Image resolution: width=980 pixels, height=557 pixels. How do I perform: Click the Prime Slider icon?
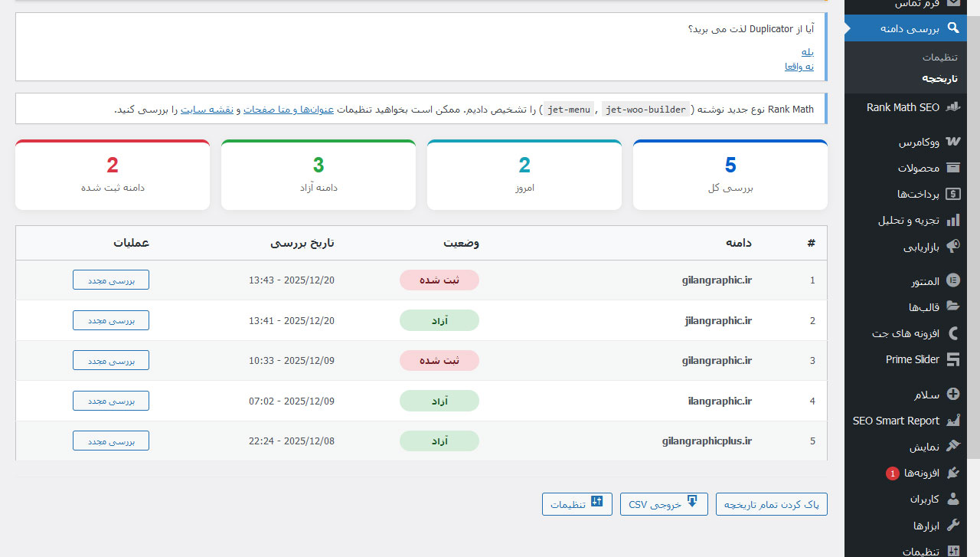pos(953,359)
